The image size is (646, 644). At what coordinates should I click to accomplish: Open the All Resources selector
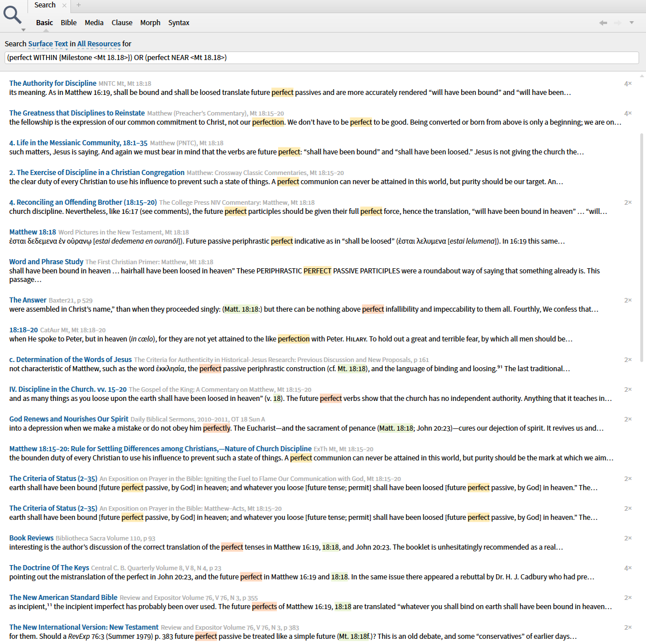click(x=99, y=43)
